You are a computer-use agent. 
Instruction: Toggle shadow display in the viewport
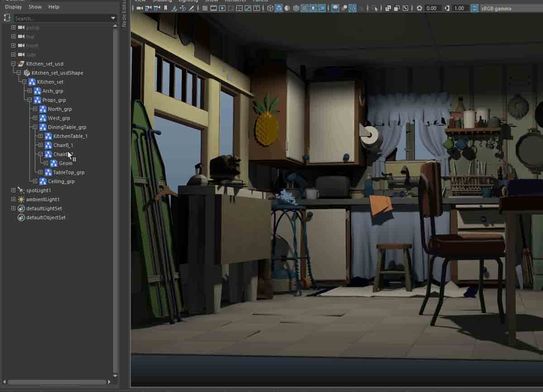pos(322,8)
